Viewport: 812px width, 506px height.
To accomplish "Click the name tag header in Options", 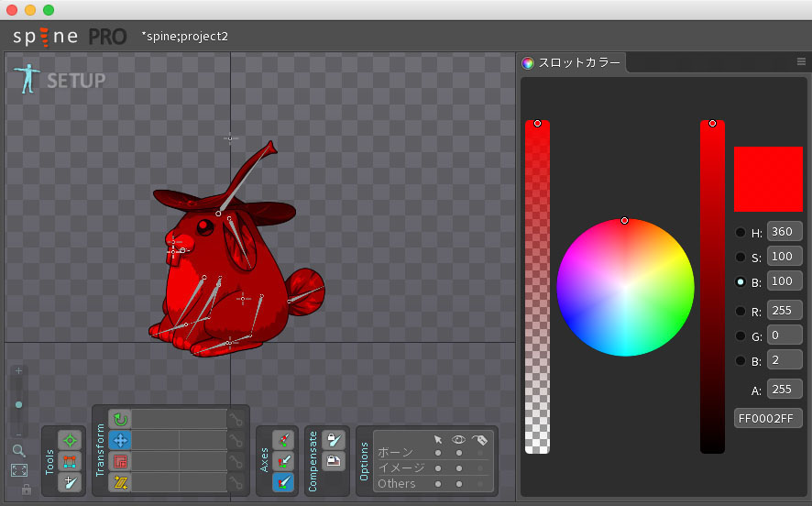I will [479, 440].
